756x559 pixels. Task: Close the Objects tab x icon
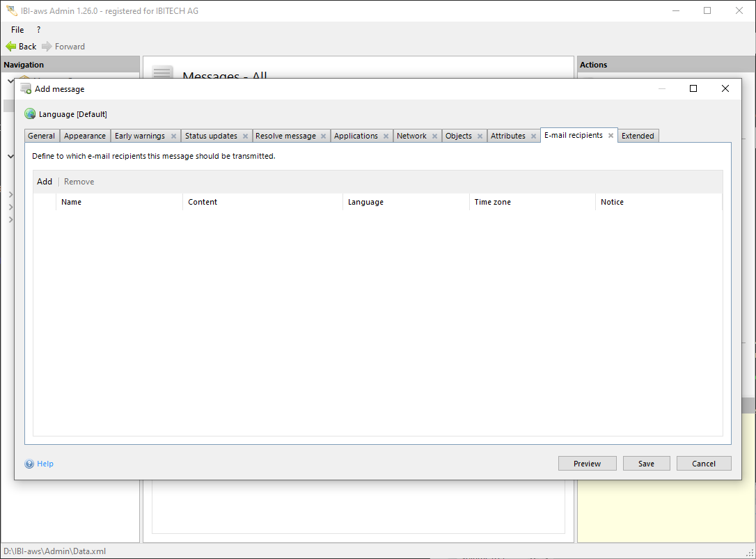480,136
